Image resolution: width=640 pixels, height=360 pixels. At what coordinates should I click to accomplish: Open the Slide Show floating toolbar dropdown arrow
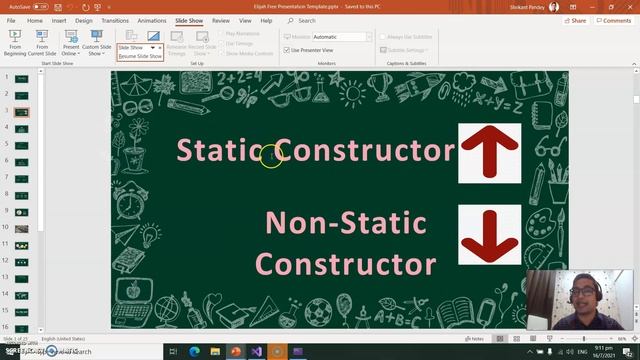pos(153,47)
